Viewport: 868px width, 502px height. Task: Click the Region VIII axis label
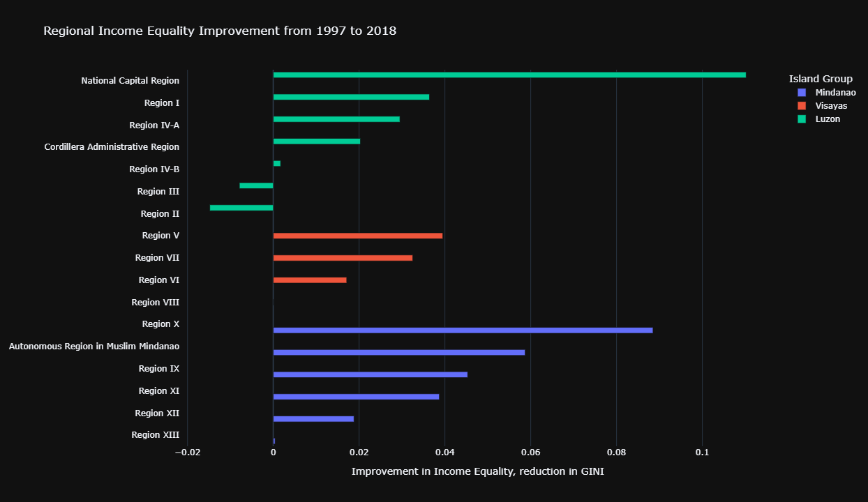pyautogui.click(x=155, y=303)
